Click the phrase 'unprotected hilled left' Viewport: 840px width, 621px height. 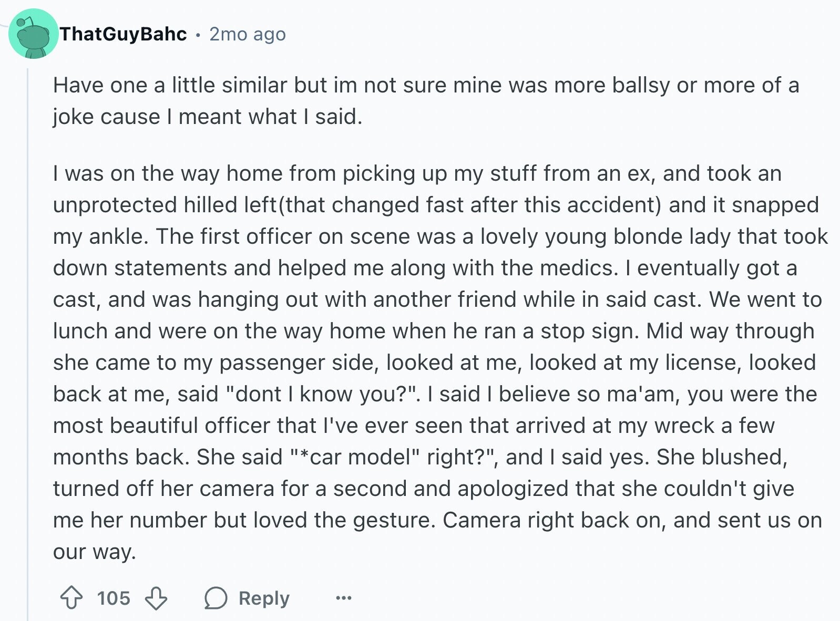165,205
